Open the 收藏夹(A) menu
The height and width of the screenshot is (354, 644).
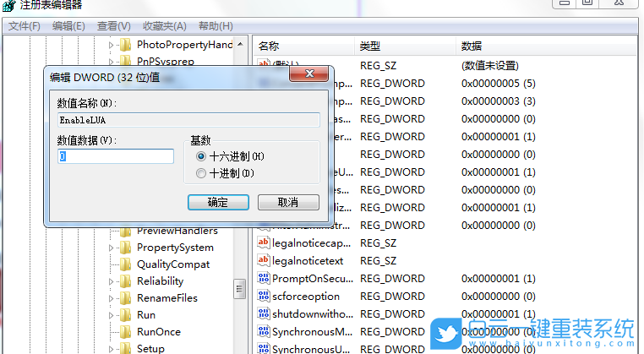(165, 26)
